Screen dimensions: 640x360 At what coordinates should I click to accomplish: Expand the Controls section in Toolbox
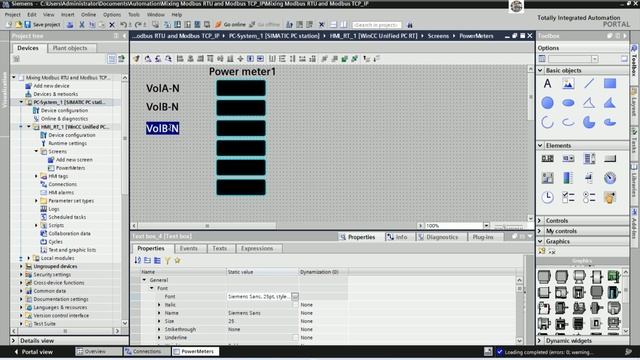click(x=540, y=220)
